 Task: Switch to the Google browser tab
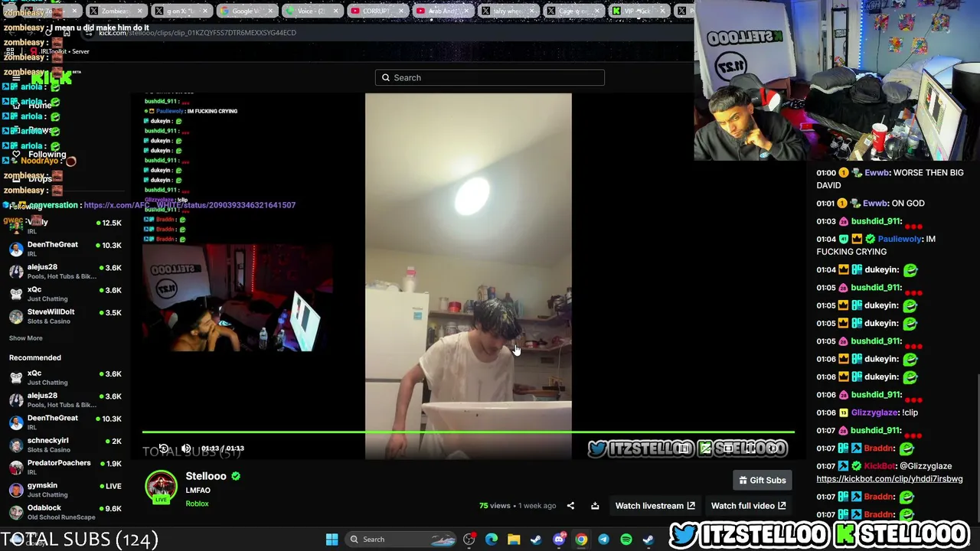247,11
